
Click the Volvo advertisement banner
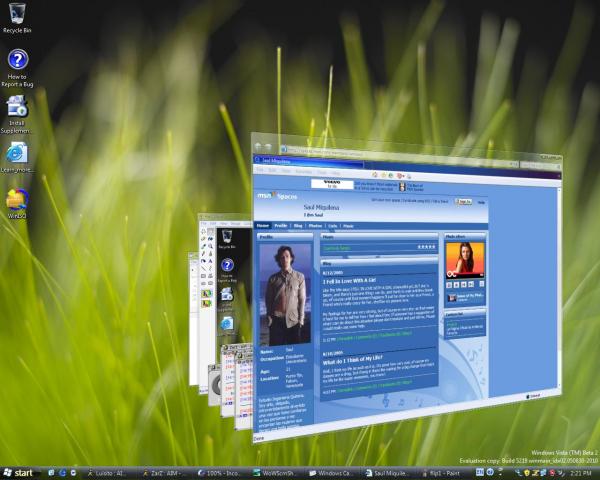coord(332,184)
